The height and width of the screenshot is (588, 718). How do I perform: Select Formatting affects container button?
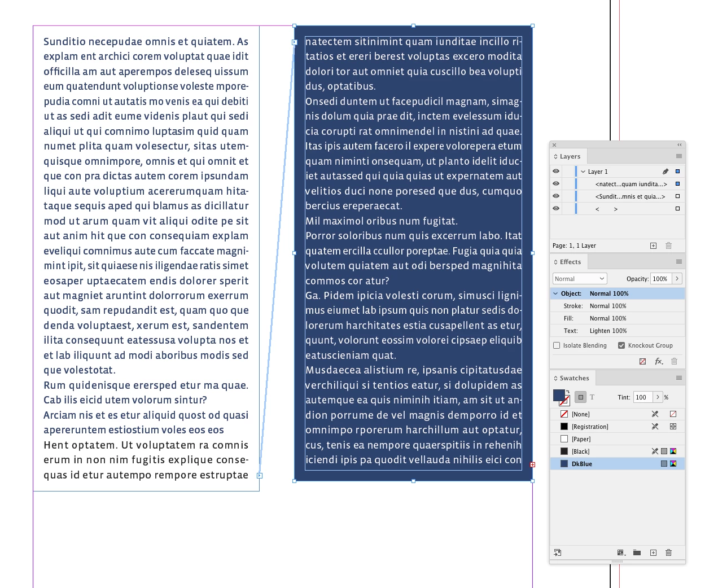coord(581,397)
